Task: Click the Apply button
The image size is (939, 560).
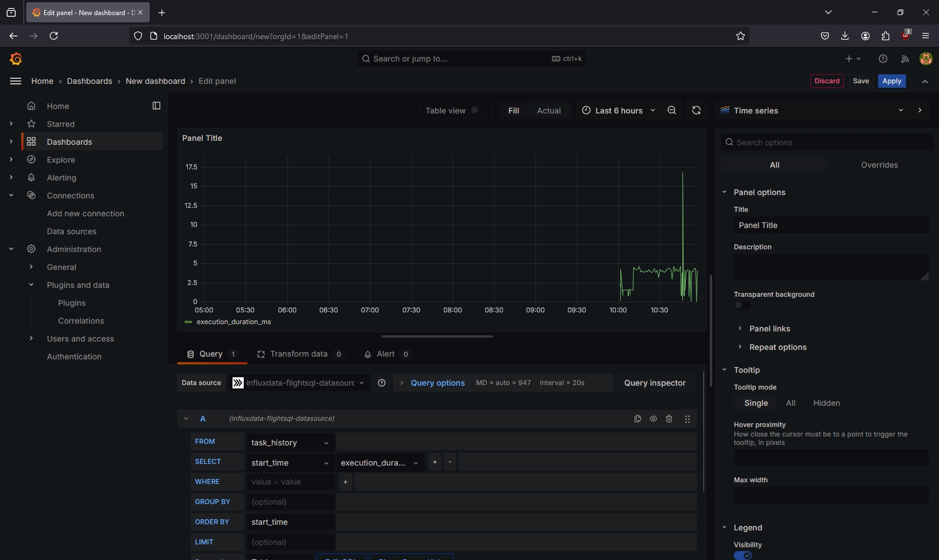Action: tap(891, 81)
